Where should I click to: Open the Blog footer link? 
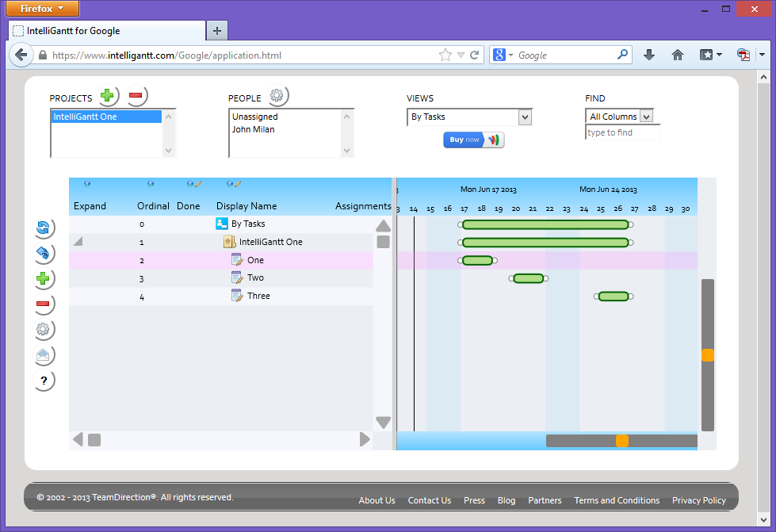[507, 500]
